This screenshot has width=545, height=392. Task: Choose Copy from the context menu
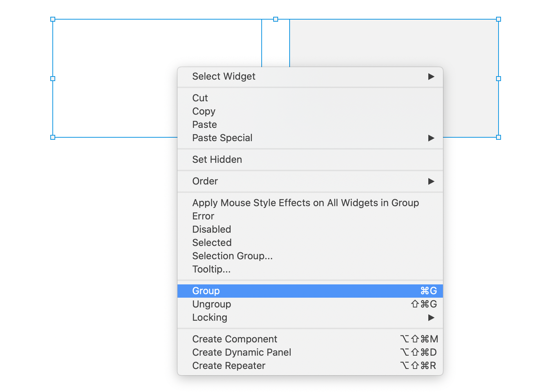(310, 111)
